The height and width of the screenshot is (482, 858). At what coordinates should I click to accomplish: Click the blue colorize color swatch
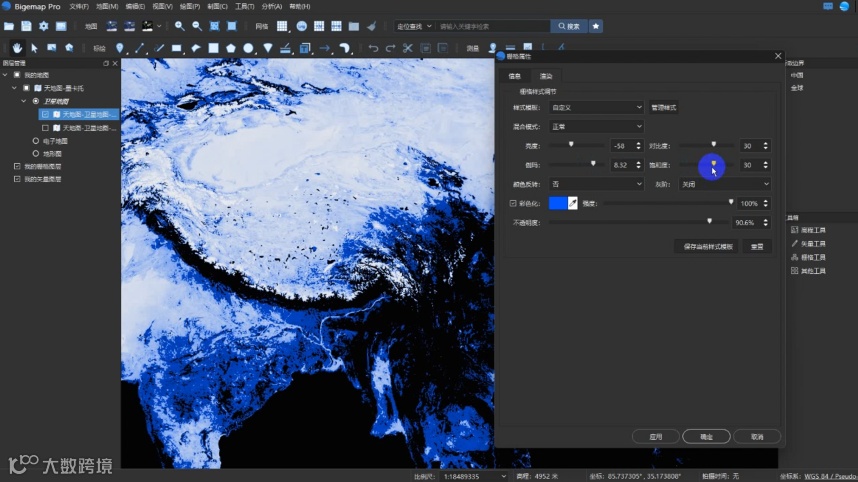[557, 203]
